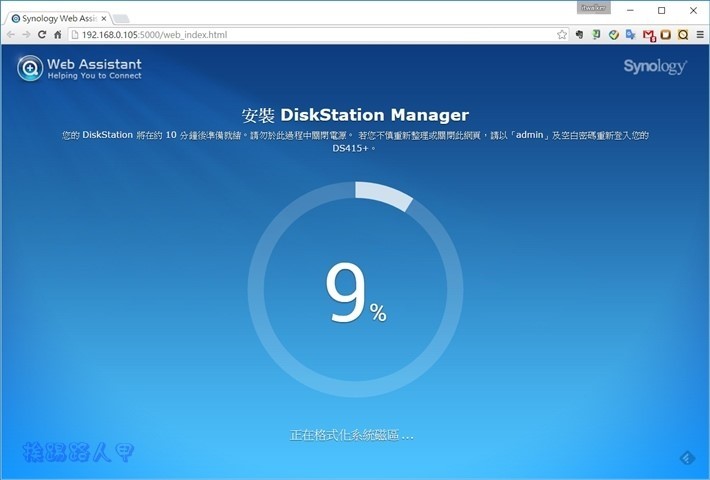Bookmark this page with the star icon
This screenshot has width=710, height=480.
click(x=562, y=34)
